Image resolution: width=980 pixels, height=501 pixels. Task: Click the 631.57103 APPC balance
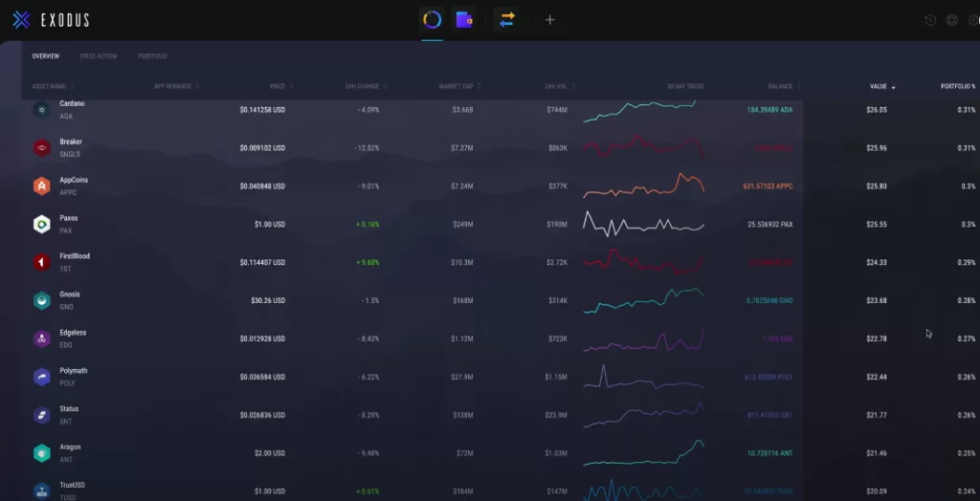[x=768, y=186]
